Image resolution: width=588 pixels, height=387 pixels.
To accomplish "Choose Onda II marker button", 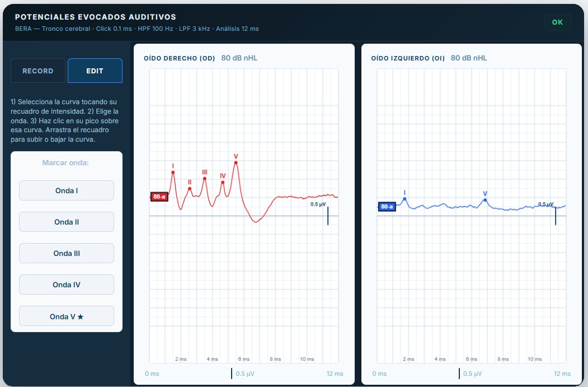I will coord(67,222).
